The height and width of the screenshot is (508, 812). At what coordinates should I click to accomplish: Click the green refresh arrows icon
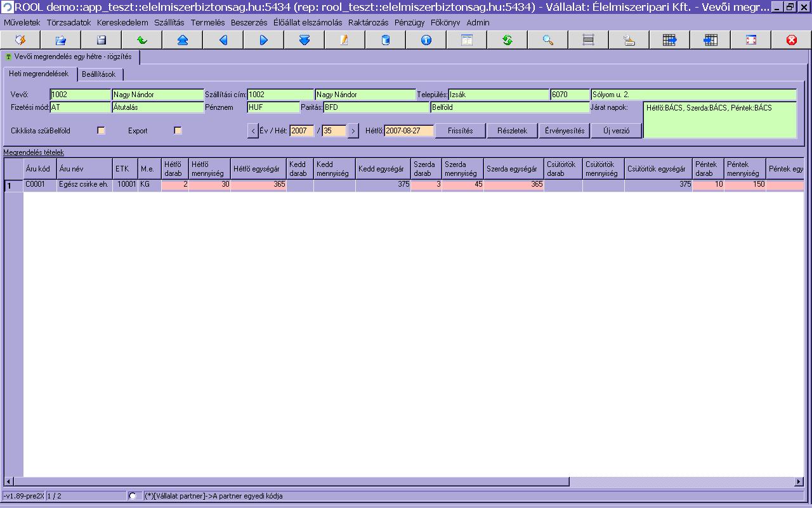click(507, 40)
